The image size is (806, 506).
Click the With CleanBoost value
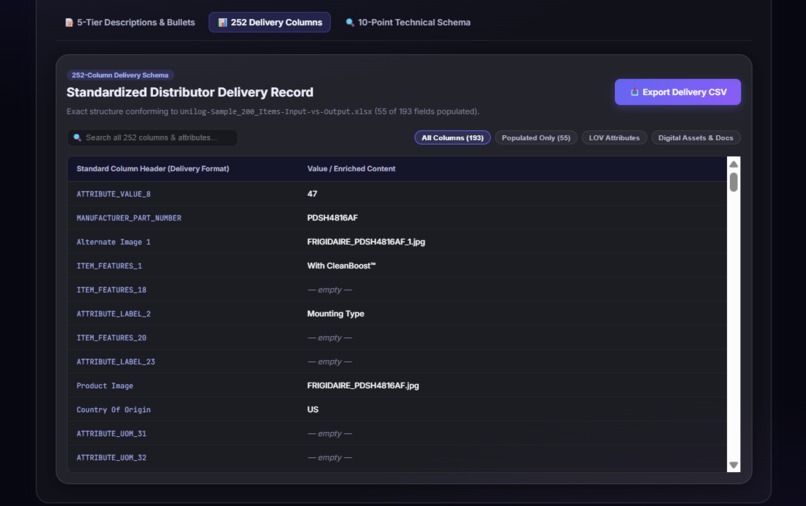pyautogui.click(x=341, y=266)
